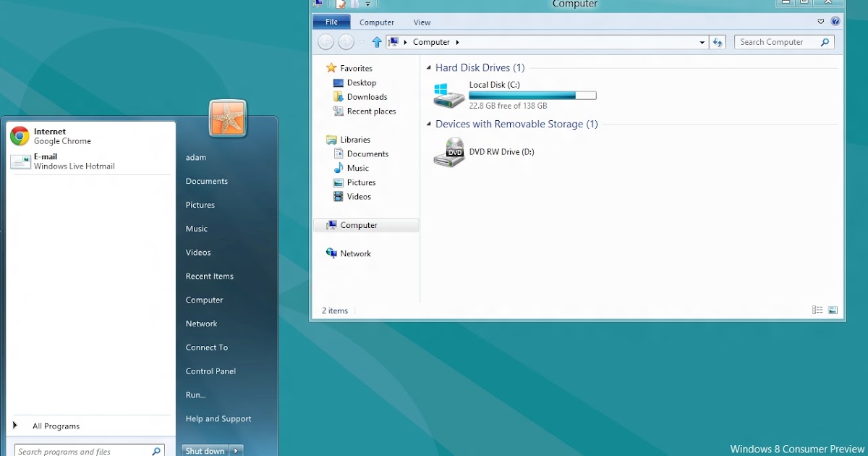Open the File ribbon tab
Viewport: 868px width, 456px height.
(x=331, y=22)
